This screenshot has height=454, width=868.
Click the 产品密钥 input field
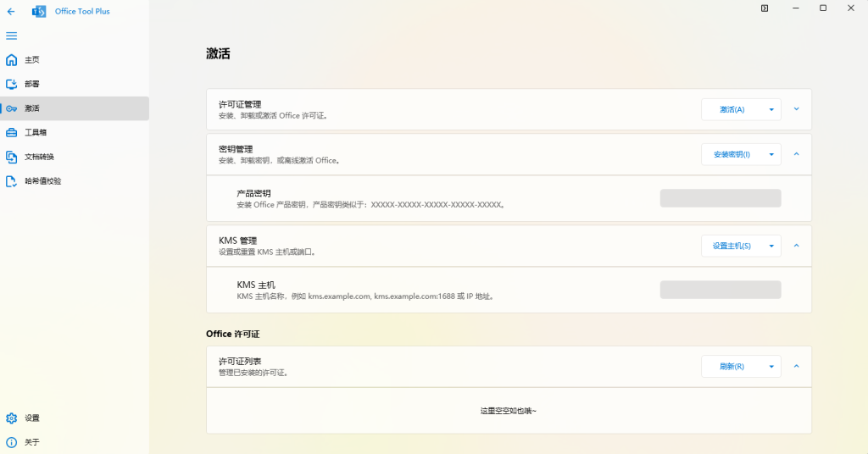point(721,198)
